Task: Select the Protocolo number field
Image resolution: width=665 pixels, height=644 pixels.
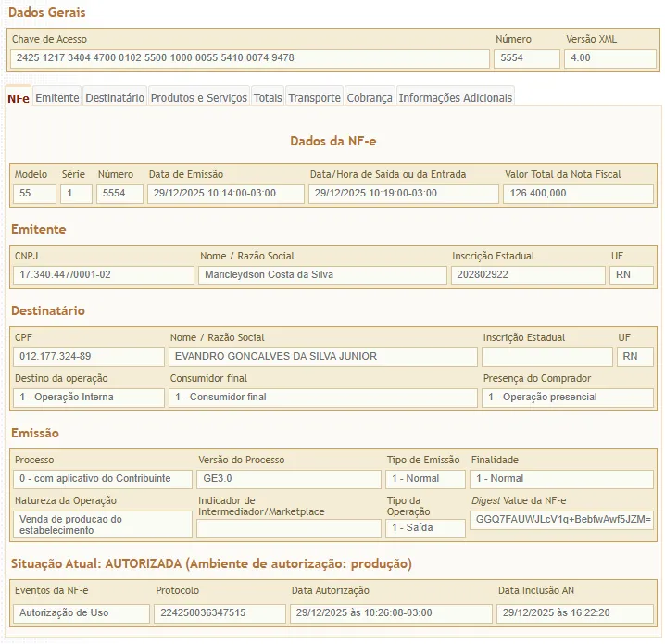Action: click(220, 613)
